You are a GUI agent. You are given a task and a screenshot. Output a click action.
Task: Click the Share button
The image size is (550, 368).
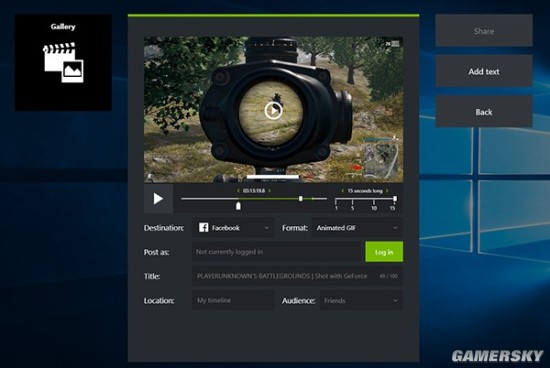coord(484,31)
